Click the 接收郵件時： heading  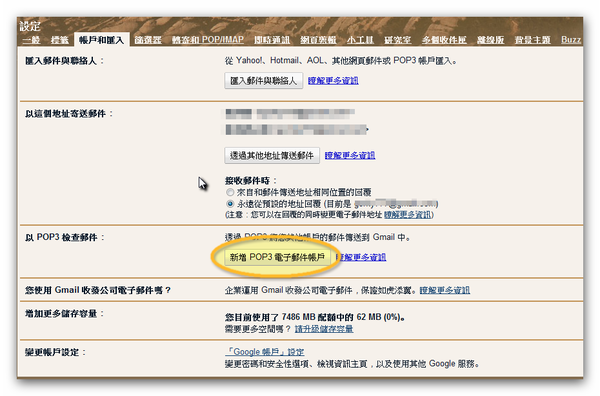click(251, 181)
